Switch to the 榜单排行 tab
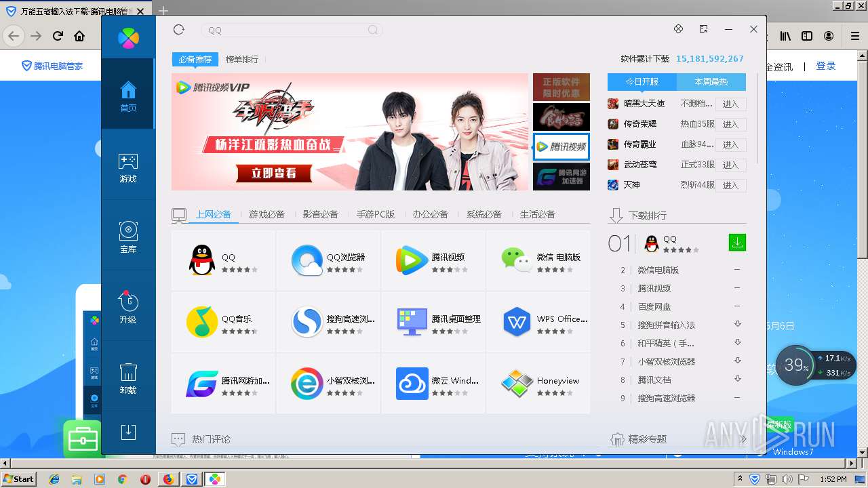Viewport: 868px width, 488px height. [x=242, y=60]
